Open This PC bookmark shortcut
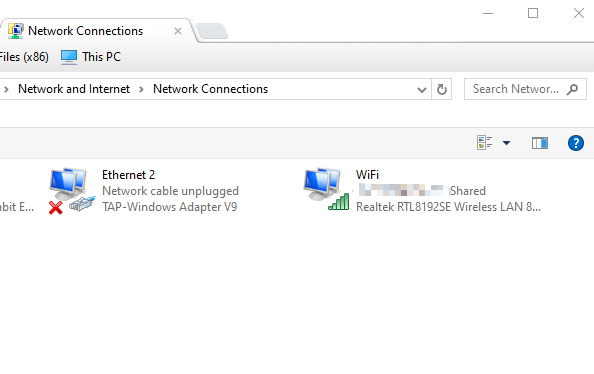 tap(91, 57)
